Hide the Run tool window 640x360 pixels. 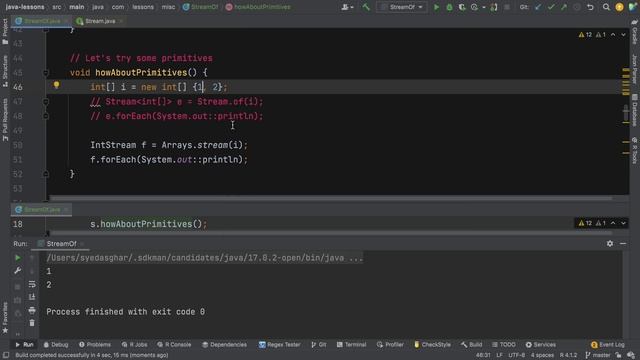point(623,243)
